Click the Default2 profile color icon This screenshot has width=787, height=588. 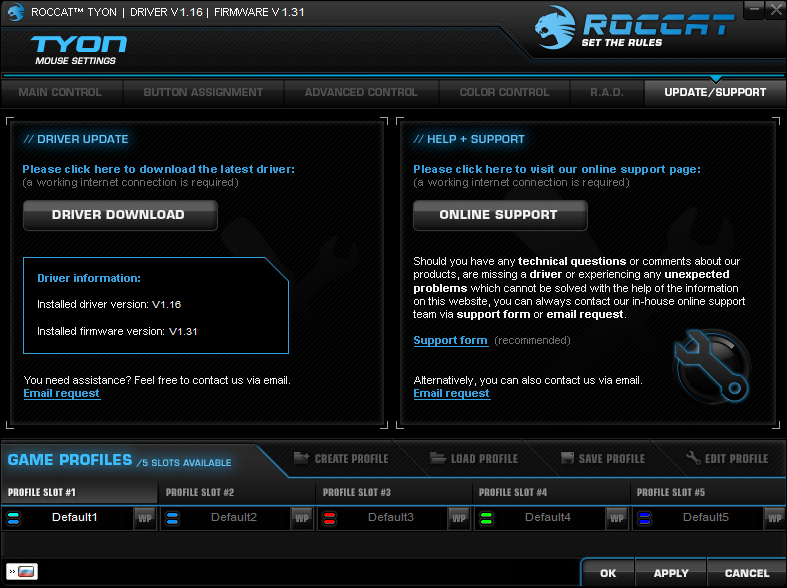pos(172,518)
